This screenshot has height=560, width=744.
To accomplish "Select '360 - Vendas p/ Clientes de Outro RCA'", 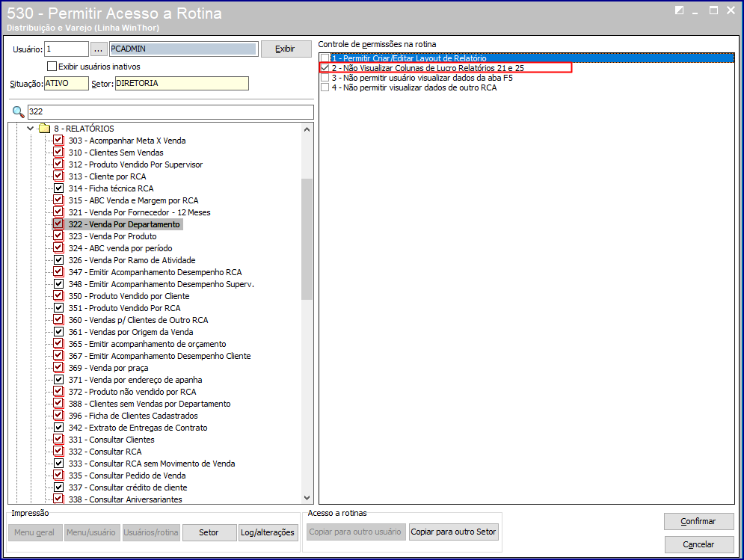I will pos(138,320).
